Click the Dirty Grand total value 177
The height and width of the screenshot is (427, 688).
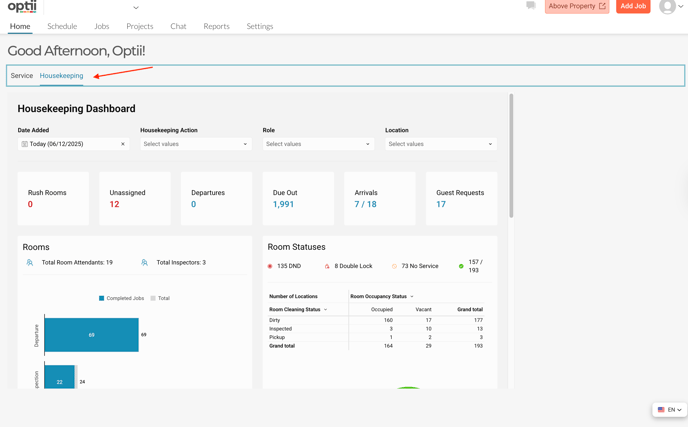(478, 320)
